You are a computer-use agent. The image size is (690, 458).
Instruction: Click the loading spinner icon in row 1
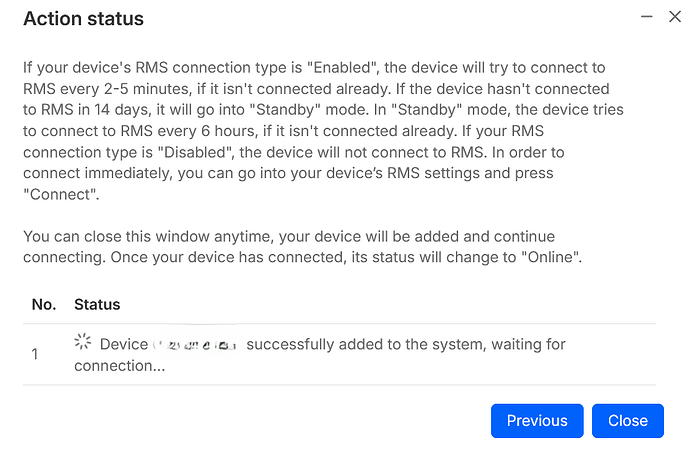82,342
